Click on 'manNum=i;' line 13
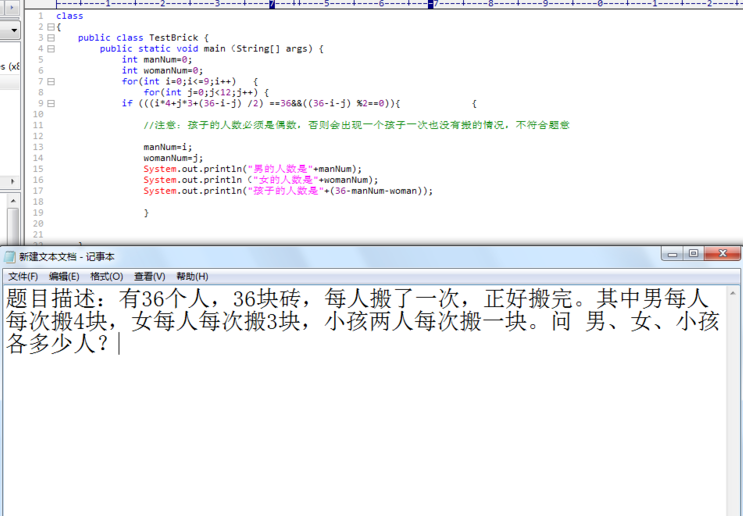The width and height of the screenshot is (743, 516). (x=168, y=147)
